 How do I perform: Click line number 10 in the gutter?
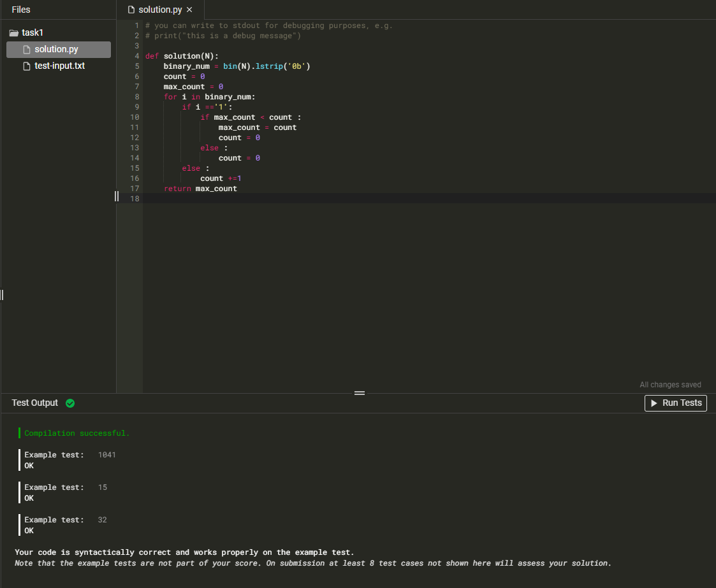(x=135, y=117)
